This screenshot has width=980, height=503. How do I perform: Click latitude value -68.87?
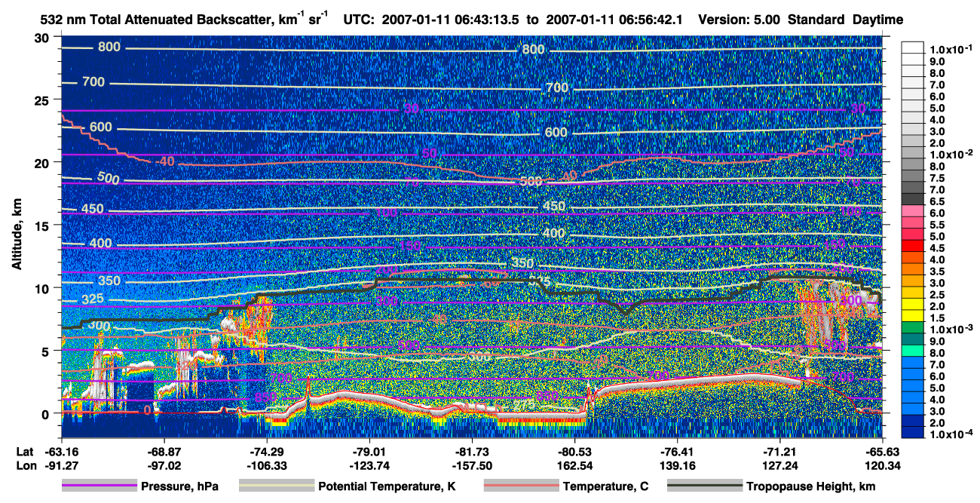click(164, 452)
